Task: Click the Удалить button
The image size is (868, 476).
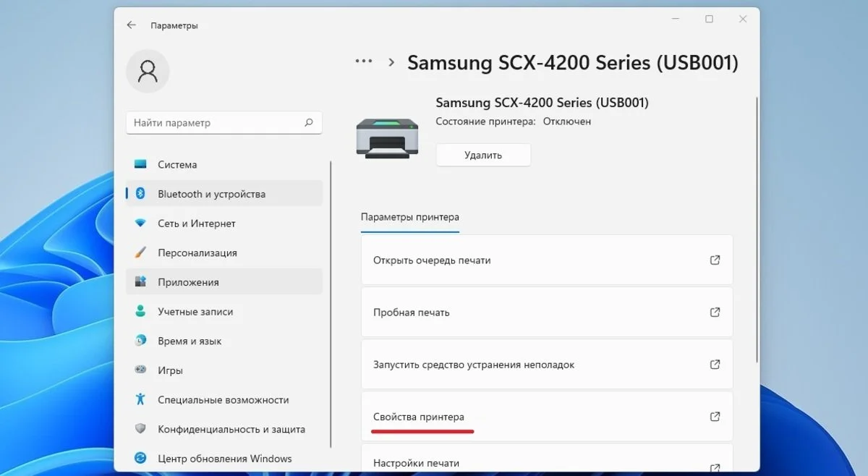Action: [x=483, y=155]
